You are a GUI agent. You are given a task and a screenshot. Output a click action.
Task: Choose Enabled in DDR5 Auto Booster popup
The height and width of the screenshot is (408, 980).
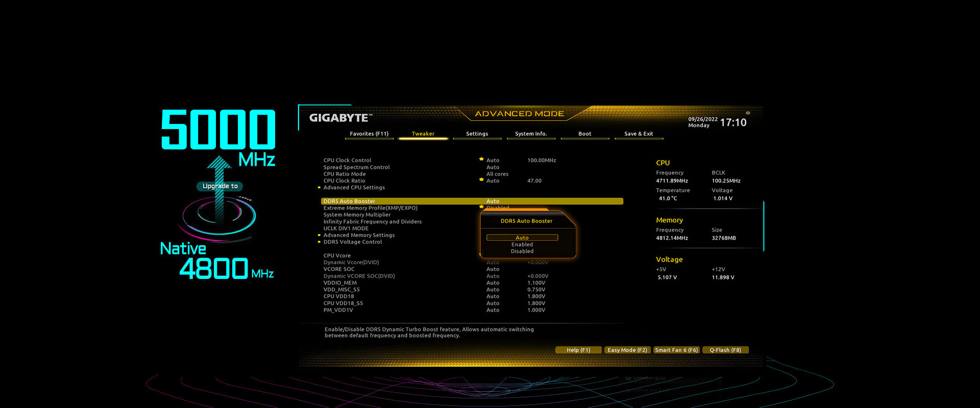coord(522,245)
